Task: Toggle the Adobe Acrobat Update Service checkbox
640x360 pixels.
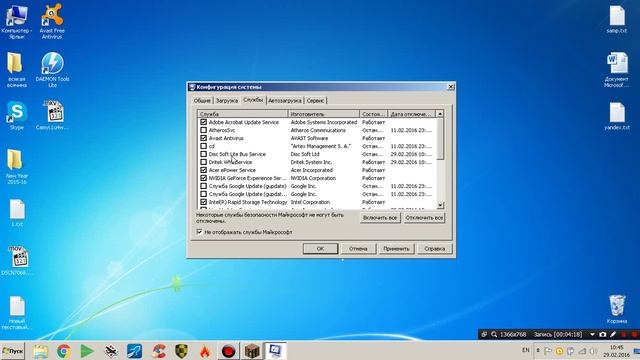Action: [x=203, y=122]
